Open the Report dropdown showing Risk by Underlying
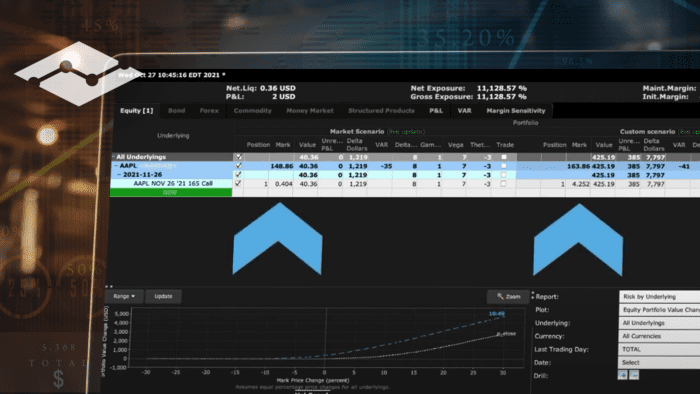This screenshot has width=700, height=394. click(660, 297)
